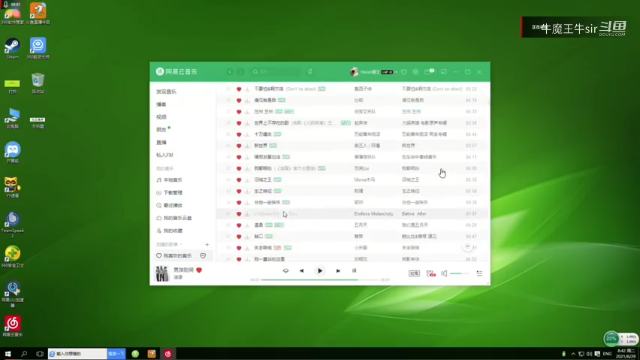Create a new playlist with plus icon
This screenshot has height=360, width=640.
(207, 244)
